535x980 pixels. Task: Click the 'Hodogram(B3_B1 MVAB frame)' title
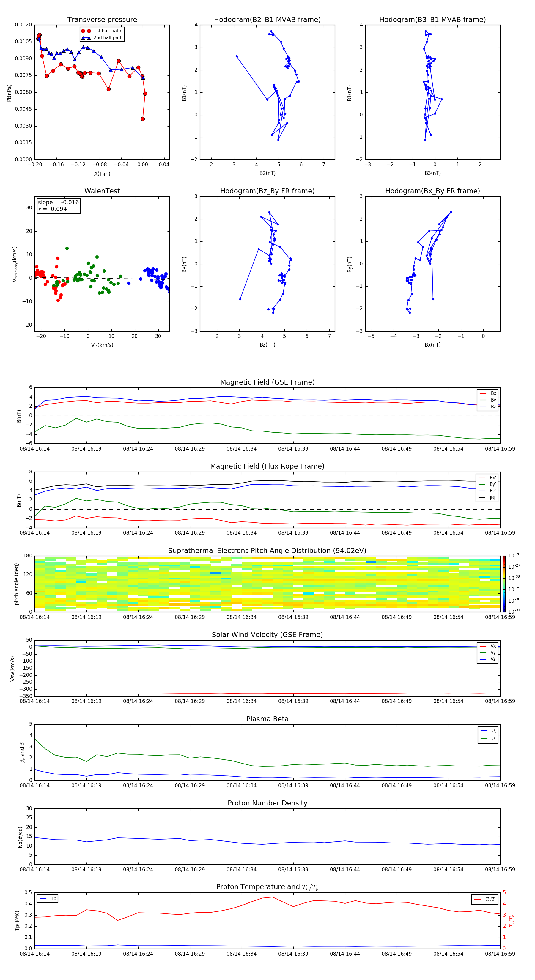tap(432, 20)
